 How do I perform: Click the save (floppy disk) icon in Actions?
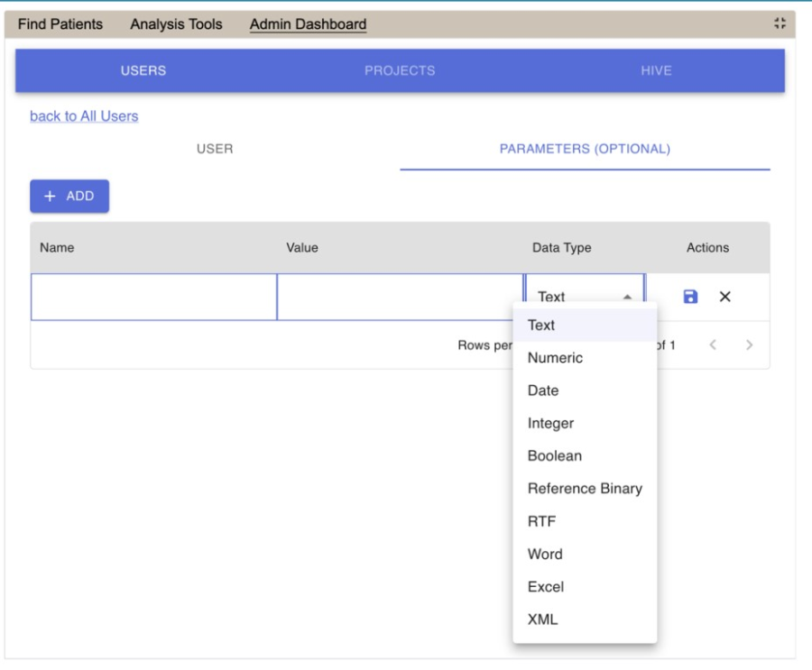pos(690,297)
